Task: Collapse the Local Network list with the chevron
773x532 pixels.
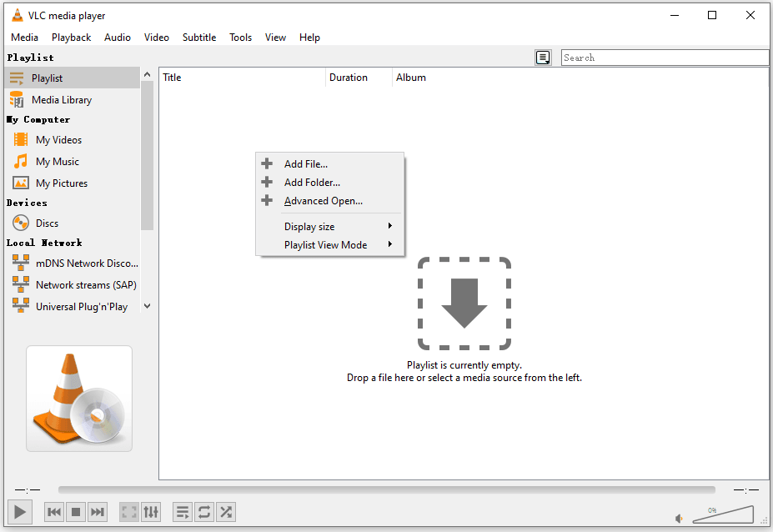Action: [x=147, y=306]
